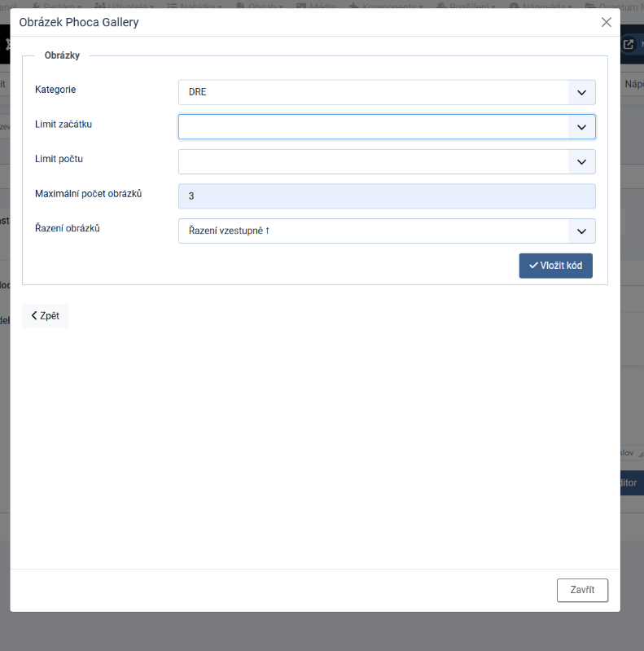The height and width of the screenshot is (651, 644).
Task: Click the Limit počtu label
Action: [x=59, y=159]
